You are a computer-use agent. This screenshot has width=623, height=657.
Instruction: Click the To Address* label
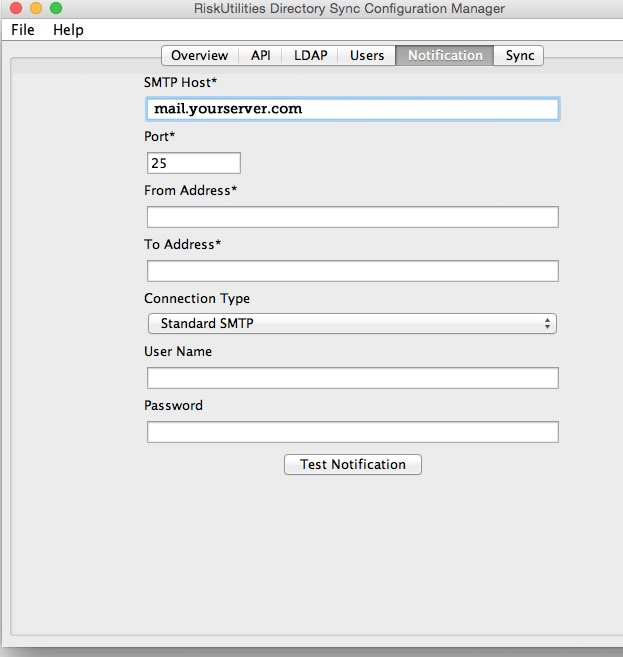[x=183, y=244]
